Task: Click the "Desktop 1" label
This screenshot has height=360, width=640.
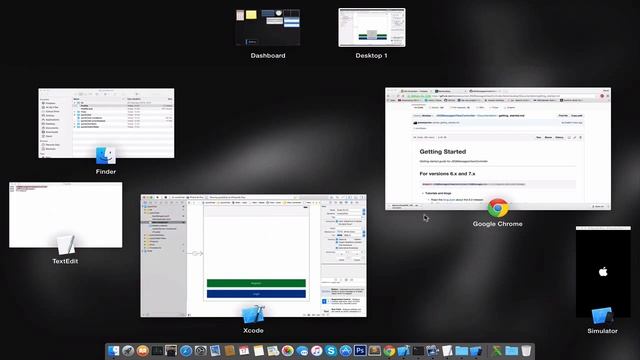Action: point(371,56)
